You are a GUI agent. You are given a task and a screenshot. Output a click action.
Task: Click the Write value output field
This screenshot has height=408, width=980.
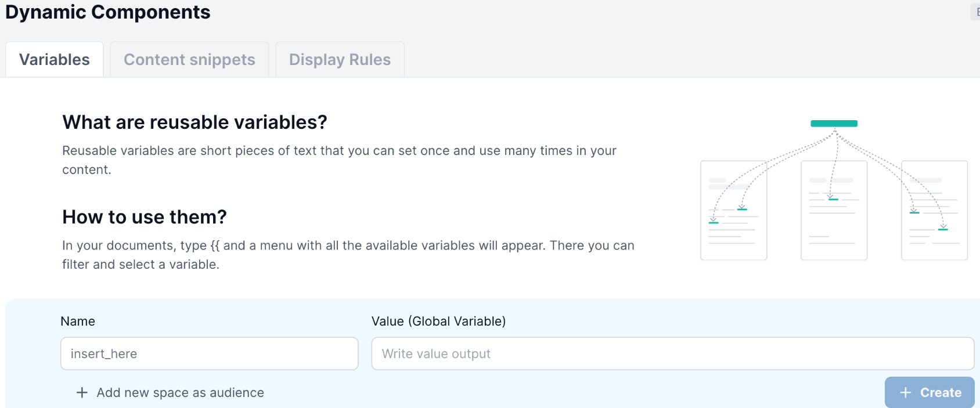click(672, 353)
